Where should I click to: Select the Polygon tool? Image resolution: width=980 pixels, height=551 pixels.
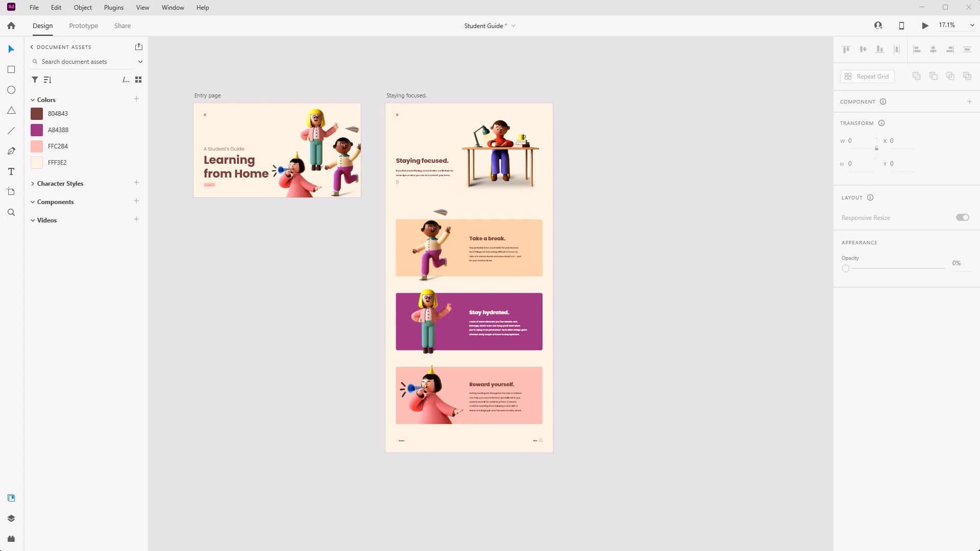[x=11, y=110]
